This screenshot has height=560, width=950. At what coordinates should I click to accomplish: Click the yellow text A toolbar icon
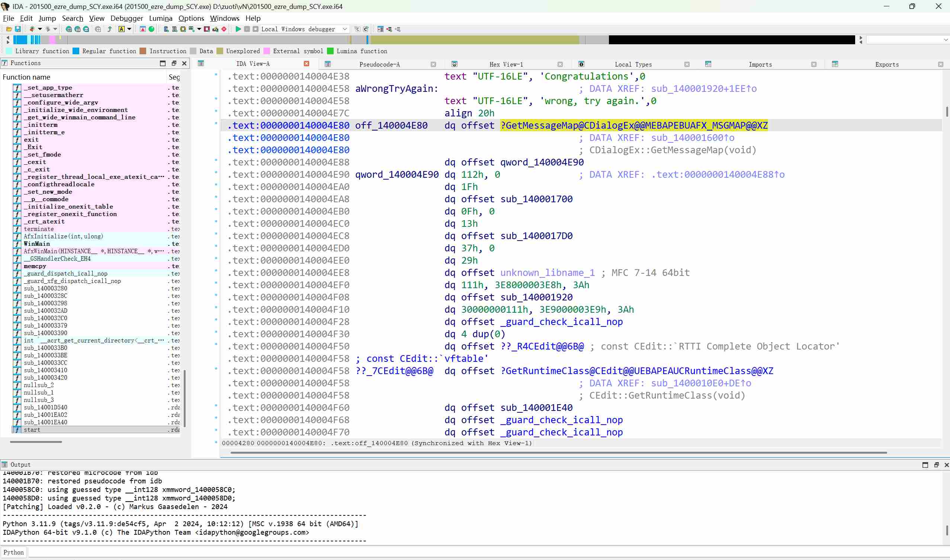click(x=122, y=29)
